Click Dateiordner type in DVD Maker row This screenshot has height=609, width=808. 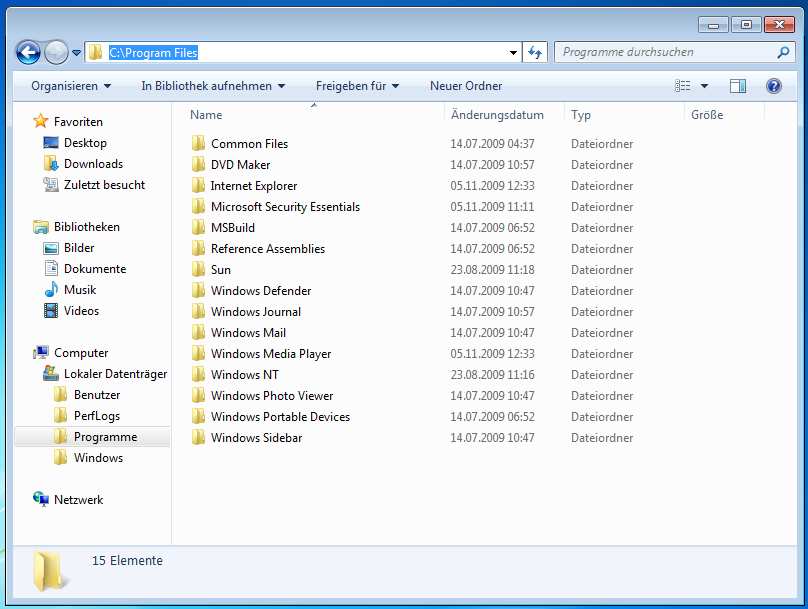[x=602, y=165]
